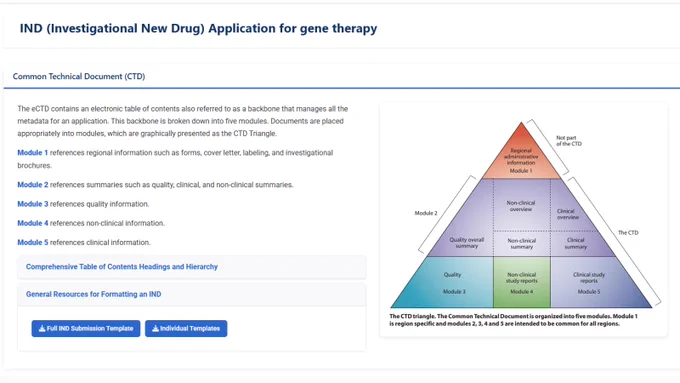Click the eCTD introduction paragraph
This screenshot has height=383, width=680.
point(183,121)
